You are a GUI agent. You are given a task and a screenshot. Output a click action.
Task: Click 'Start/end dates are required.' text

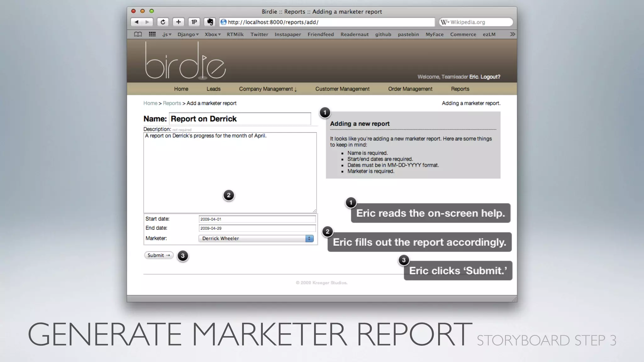380,159
